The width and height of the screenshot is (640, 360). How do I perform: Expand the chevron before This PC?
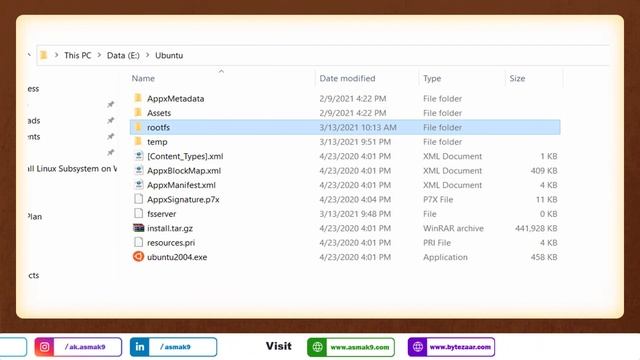pyautogui.click(x=56, y=55)
